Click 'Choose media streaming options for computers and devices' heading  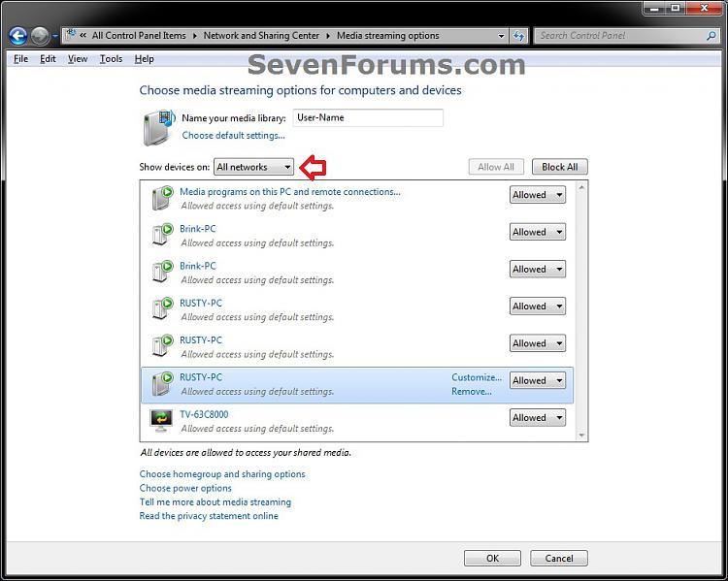[x=300, y=90]
